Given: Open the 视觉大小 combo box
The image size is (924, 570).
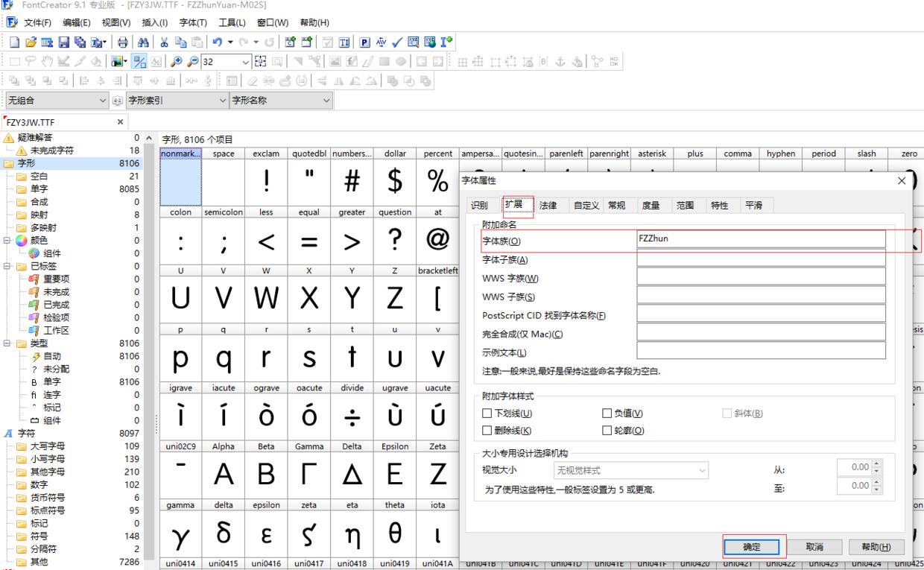Looking at the screenshot, I should coord(630,470).
